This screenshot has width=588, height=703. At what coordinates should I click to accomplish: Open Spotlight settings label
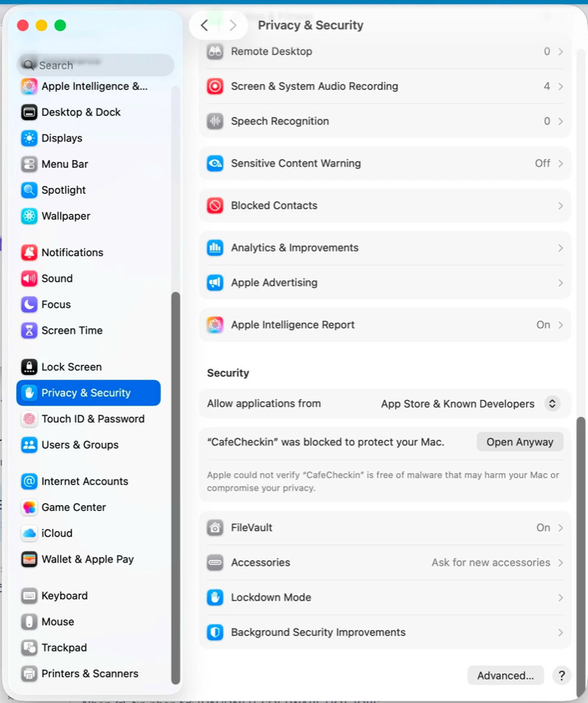[x=63, y=190]
